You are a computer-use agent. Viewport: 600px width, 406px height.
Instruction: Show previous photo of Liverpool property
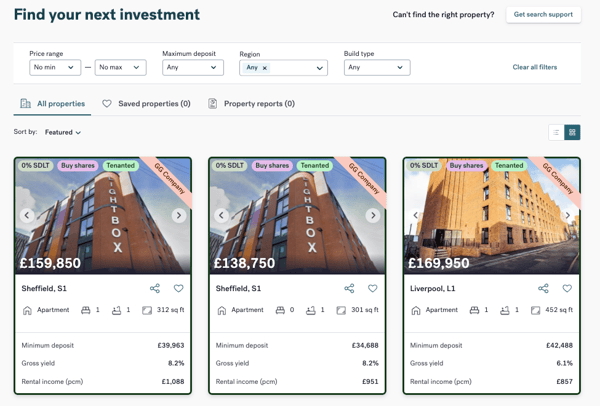coord(416,215)
